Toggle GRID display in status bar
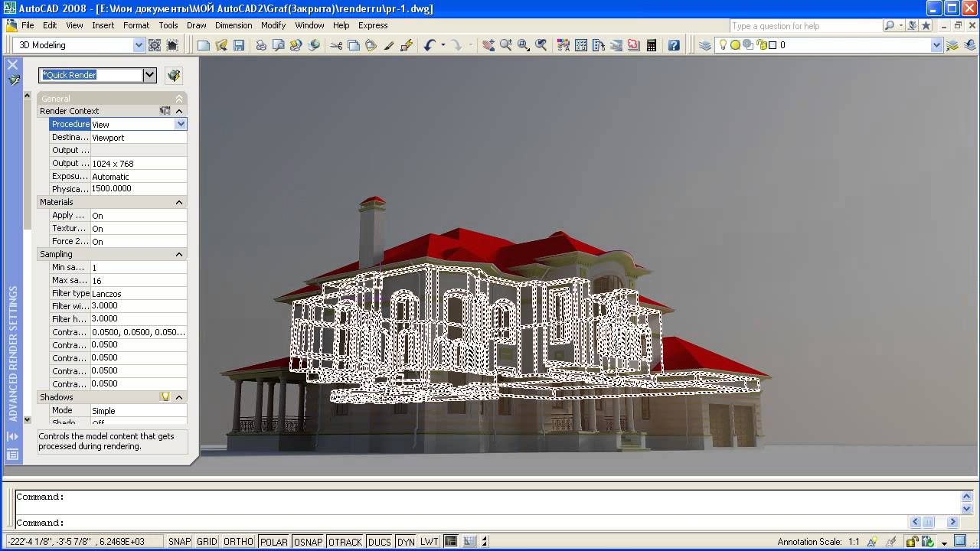The height and width of the screenshot is (551, 980). [207, 542]
